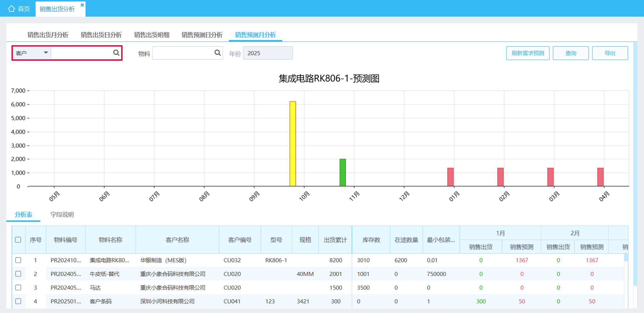
Task: Click the 物料编号 column header
Action: click(66, 240)
